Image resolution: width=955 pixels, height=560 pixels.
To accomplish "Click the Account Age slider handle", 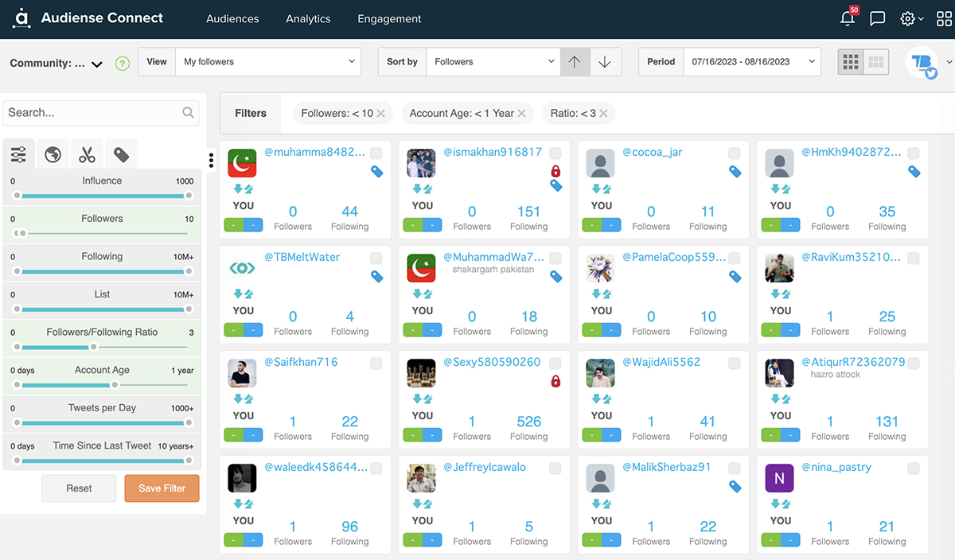I will [115, 385].
